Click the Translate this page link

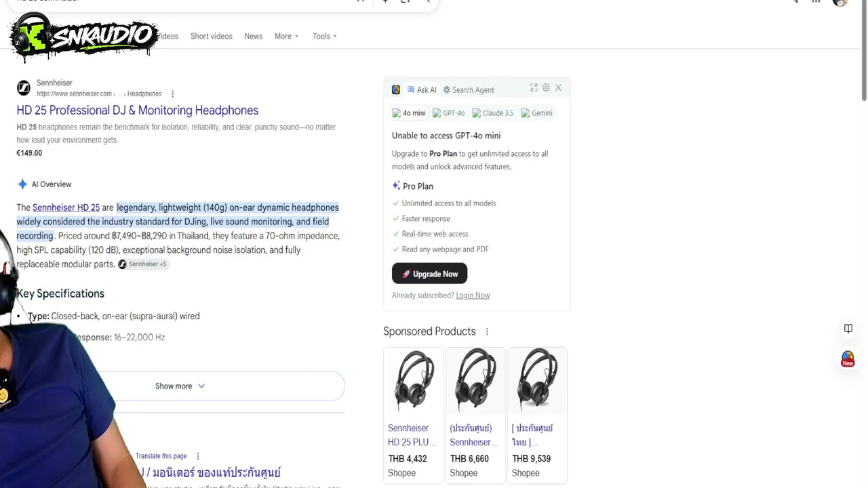[x=161, y=456]
